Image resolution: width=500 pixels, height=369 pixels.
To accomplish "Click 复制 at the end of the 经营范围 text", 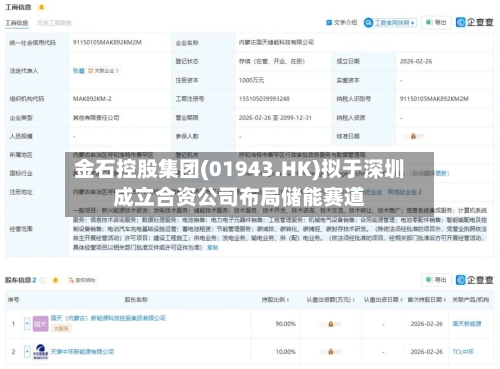I will pos(213,247).
